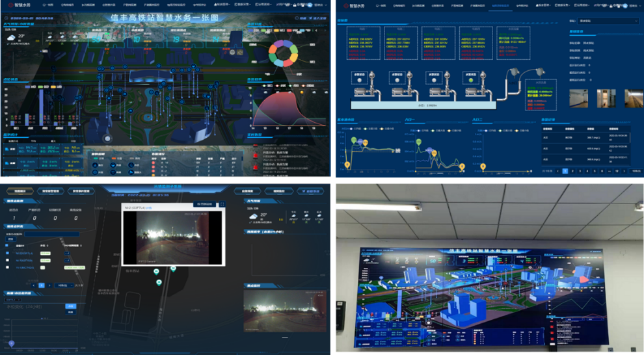Click the dark button below the 水位 button
The image size is (644, 355).
(71, 312)
